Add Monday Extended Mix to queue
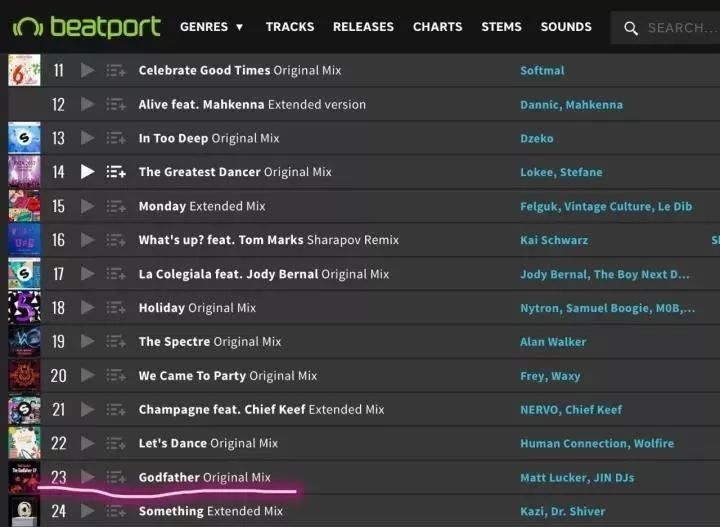Viewport: 720px width, 527px height. 116,207
